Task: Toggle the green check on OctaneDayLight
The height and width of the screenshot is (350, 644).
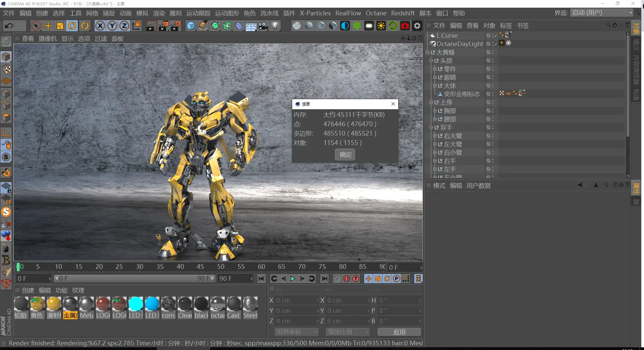Action: click(496, 44)
